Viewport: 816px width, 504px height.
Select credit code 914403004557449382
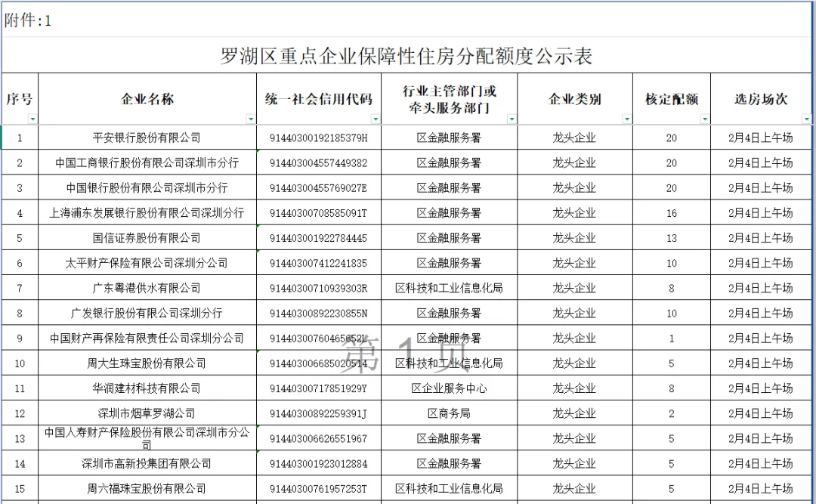pos(319,163)
